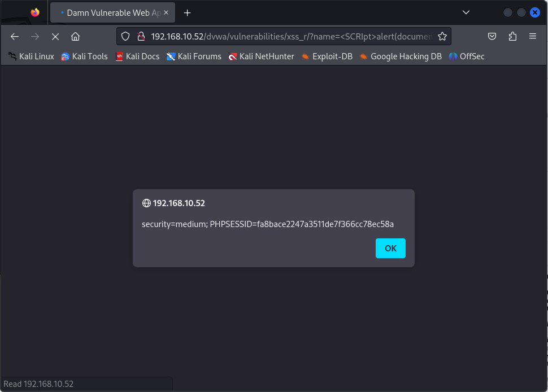Open Kali Forums bookmark

pyautogui.click(x=194, y=56)
